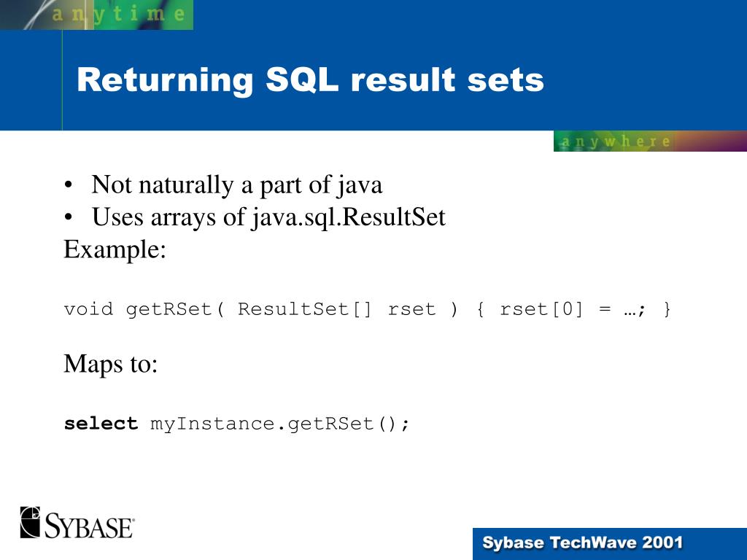Click 'ResultSet[]' parameter type in code
The height and width of the screenshot is (560, 747).
[x=304, y=309]
